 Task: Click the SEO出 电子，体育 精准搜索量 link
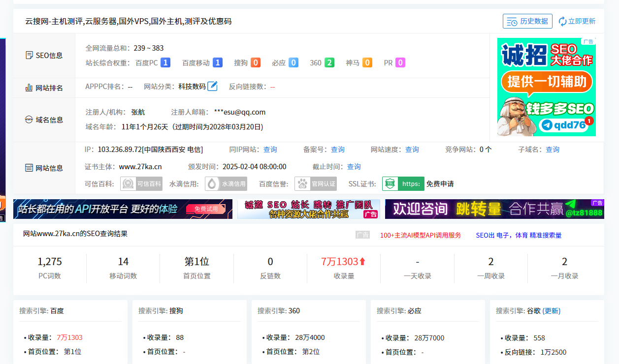click(x=519, y=235)
